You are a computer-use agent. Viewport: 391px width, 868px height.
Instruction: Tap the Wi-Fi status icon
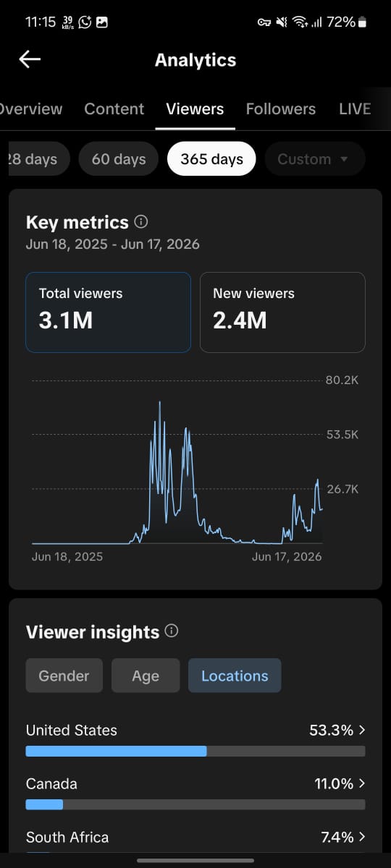coord(299,22)
